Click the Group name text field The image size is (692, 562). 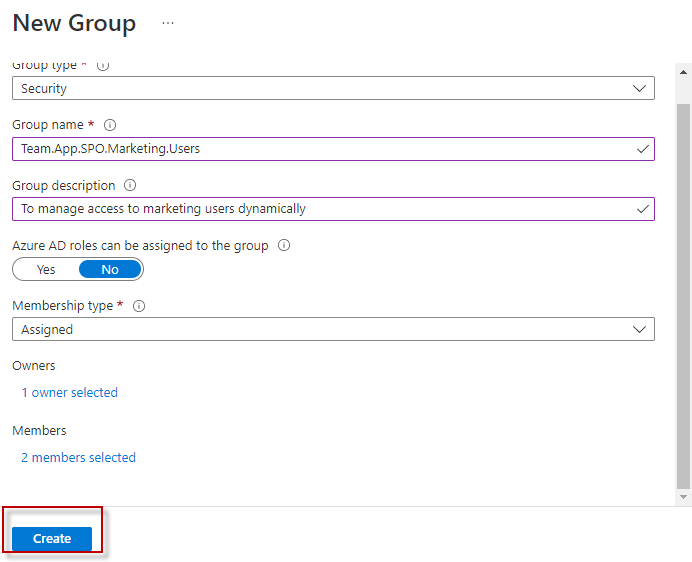[320, 149]
